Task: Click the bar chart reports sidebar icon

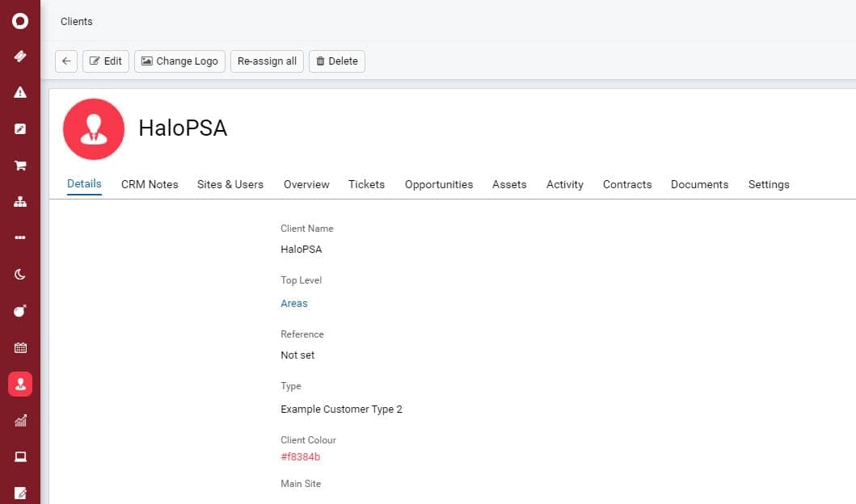Action: 20,421
